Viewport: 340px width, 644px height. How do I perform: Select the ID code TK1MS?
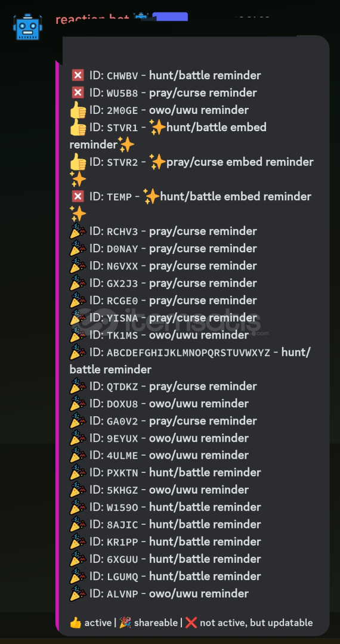click(x=122, y=335)
